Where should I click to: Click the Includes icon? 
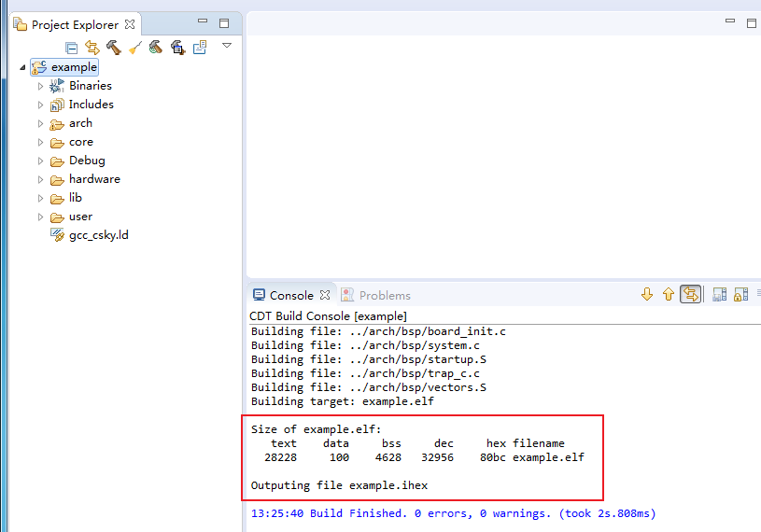coord(57,105)
